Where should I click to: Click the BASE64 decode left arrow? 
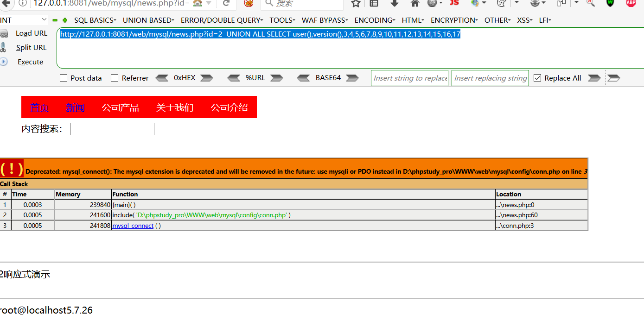click(x=303, y=78)
